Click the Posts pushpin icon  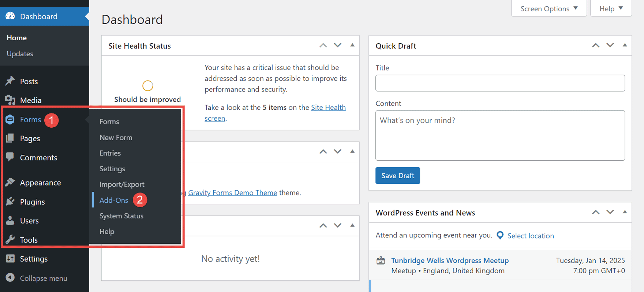coord(10,81)
